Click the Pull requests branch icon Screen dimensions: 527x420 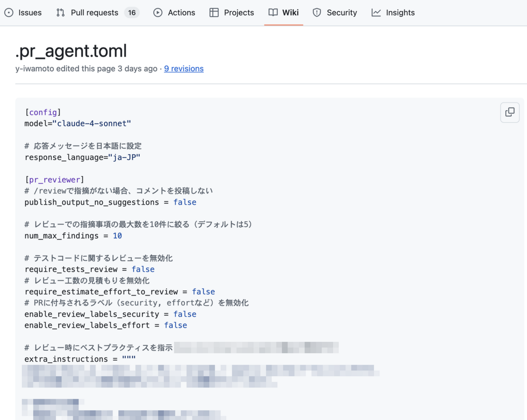click(x=60, y=13)
